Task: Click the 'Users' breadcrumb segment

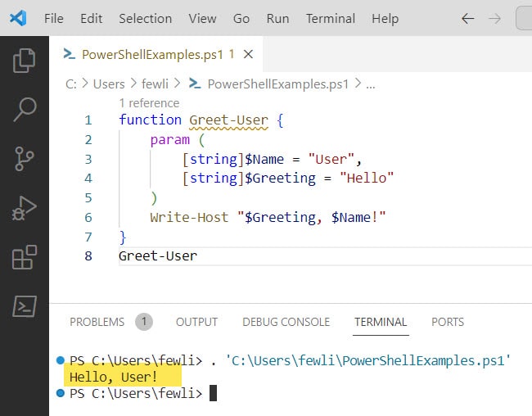Action: pyautogui.click(x=109, y=84)
